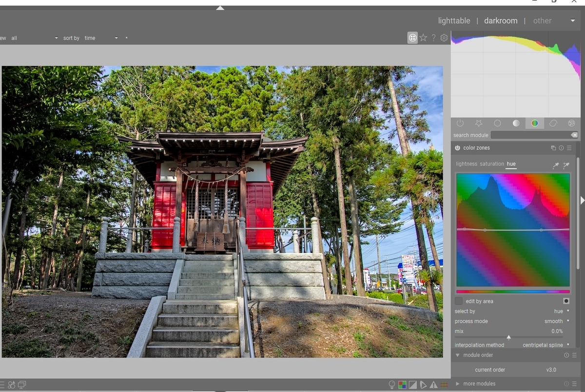Screen dimensions: 585x392
Task: Activate eyedropper with plus to add points
Action: click(x=566, y=166)
